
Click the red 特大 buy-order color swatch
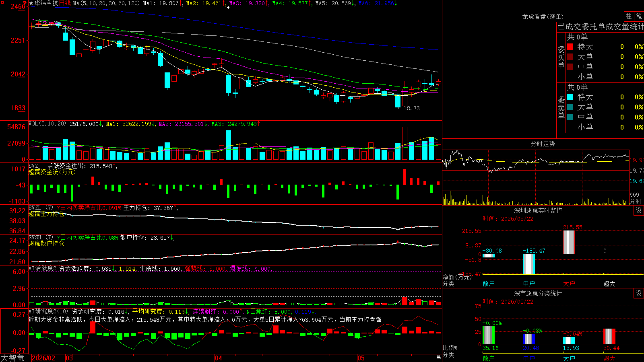coord(570,47)
